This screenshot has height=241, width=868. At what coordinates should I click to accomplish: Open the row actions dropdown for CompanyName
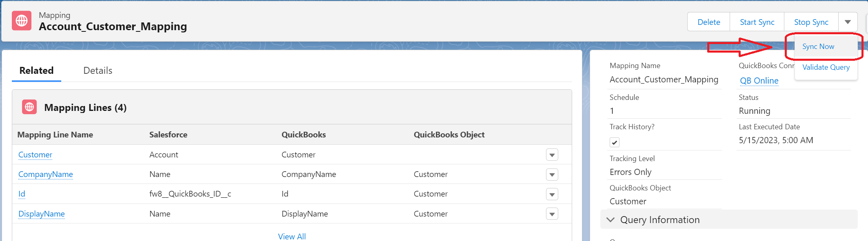pyautogui.click(x=552, y=175)
